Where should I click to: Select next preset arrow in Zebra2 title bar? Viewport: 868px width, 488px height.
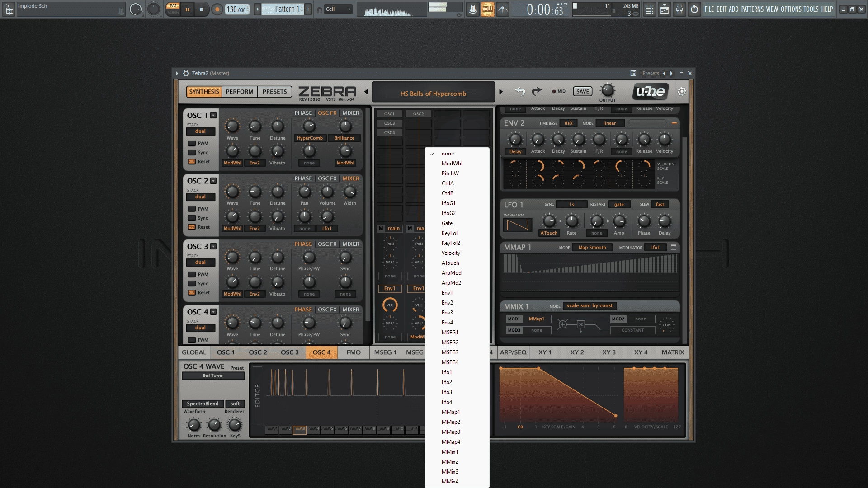[x=671, y=73]
